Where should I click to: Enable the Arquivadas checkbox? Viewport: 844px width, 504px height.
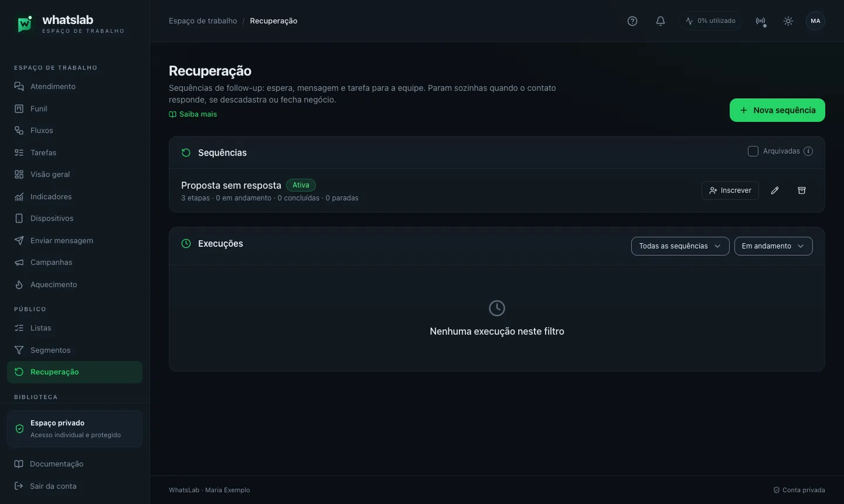coord(753,151)
